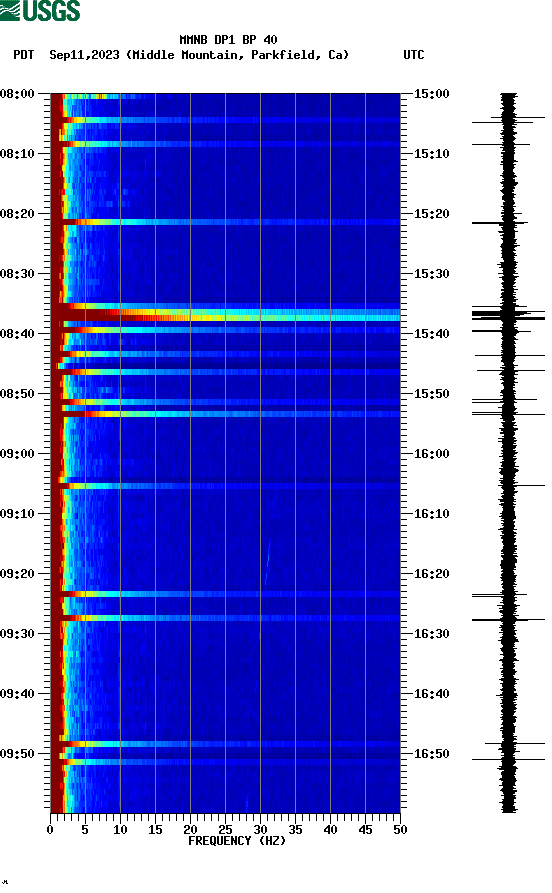The image size is (552, 893).
Task: Click the 09:40 PDT time label
Action: (x=17, y=694)
